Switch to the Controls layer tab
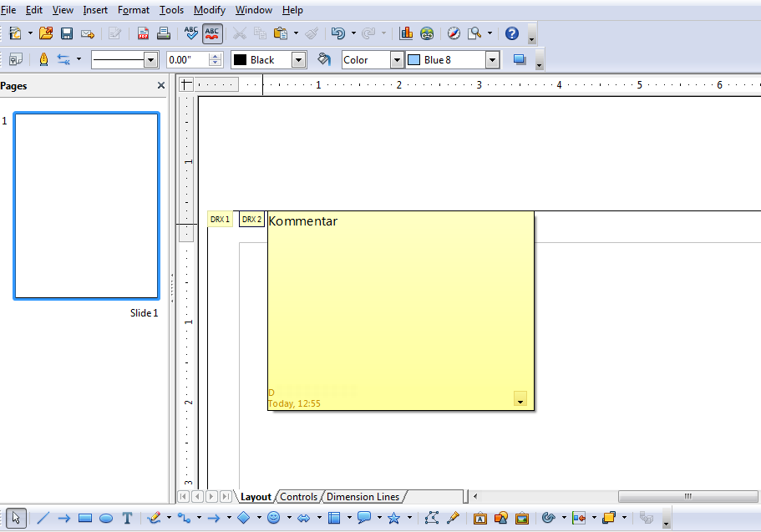761x532 pixels. tap(298, 496)
